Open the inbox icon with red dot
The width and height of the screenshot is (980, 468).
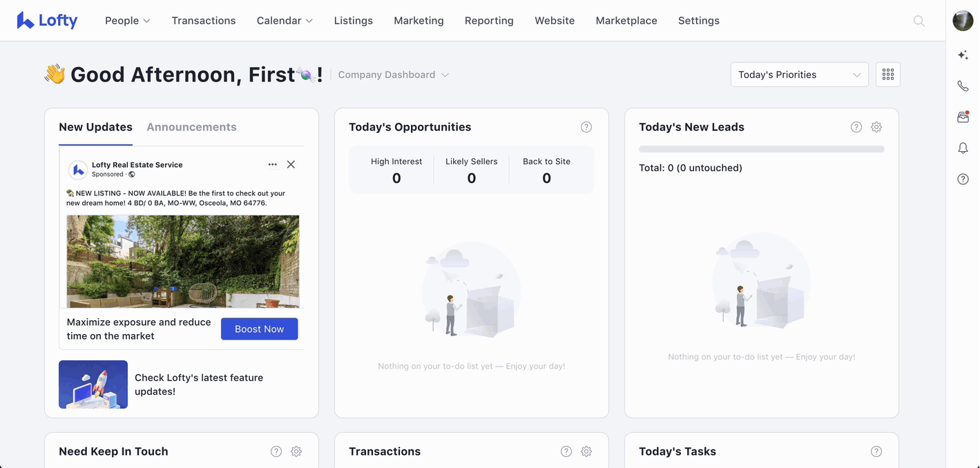pos(963,117)
